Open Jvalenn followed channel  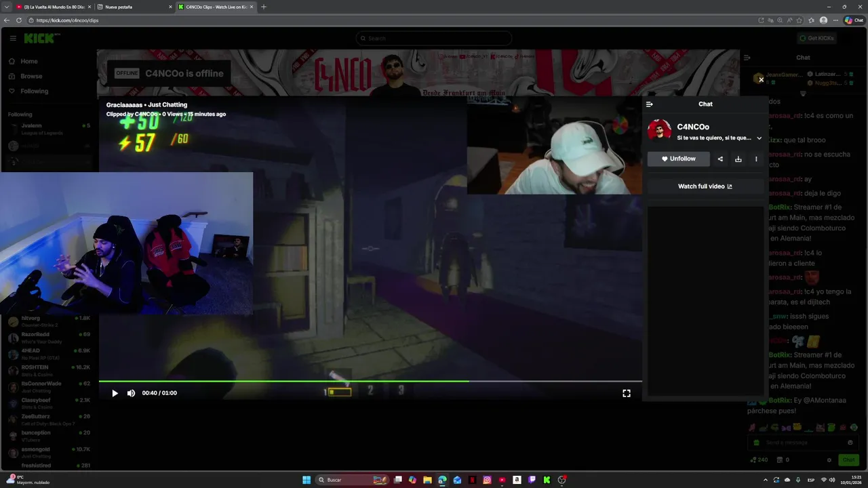(x=47, y=129)
